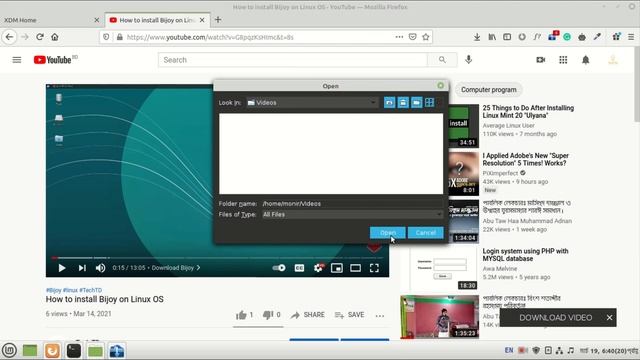This screenshot has width=640, height=360.
Task: Bookmark this page with the star
Action: coord(426,37)
